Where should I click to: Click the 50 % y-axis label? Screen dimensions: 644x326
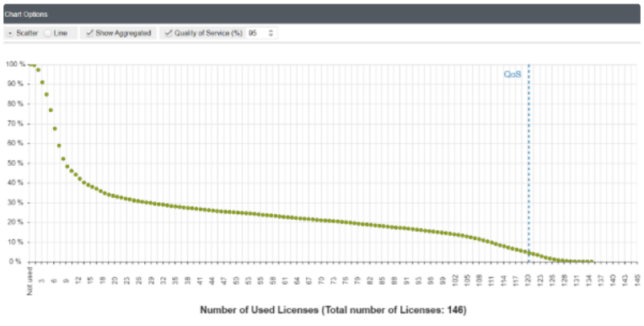tap(14, 163)
